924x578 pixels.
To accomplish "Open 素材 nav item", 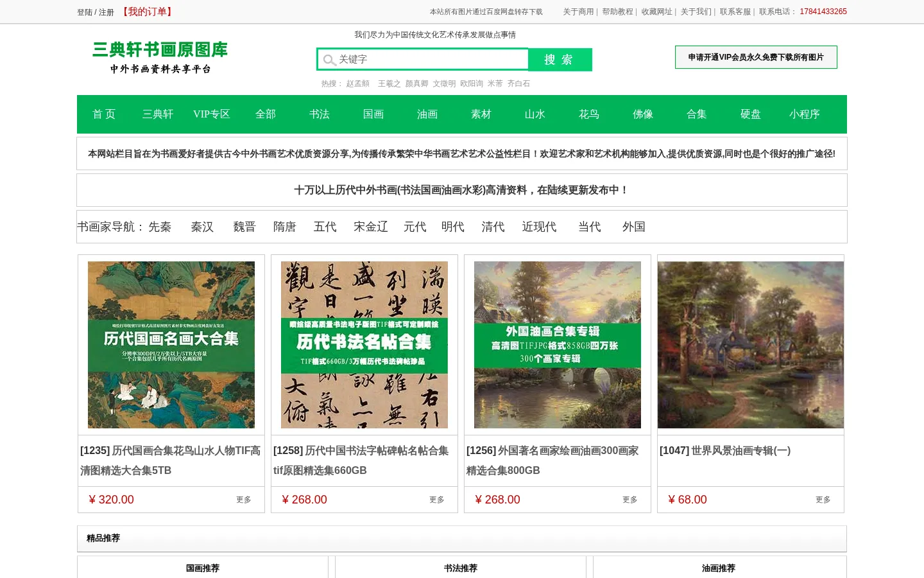I will [x=481, y=114].
